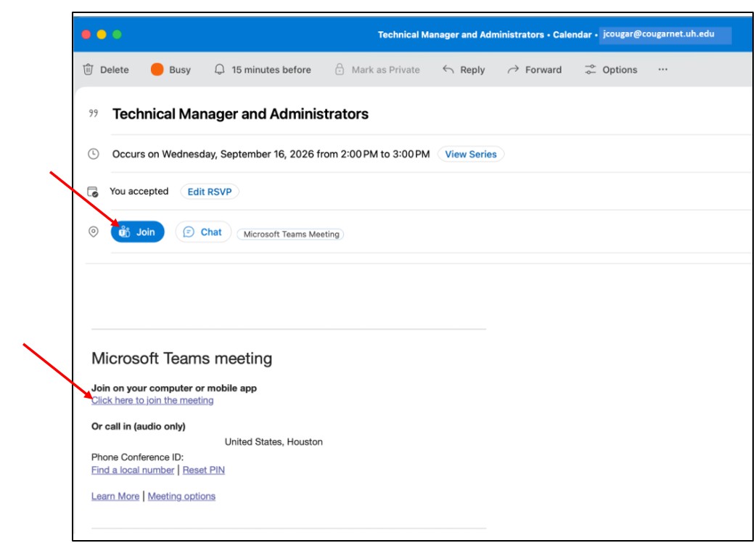Click the Forward arrow icon
The height and width of the screenshot is (543, 756).
coord(513,70)
